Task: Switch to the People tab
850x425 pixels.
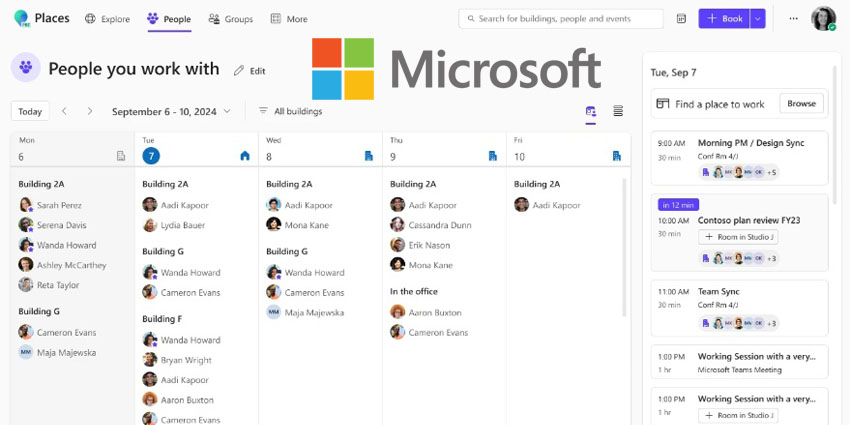Action: 169,19
